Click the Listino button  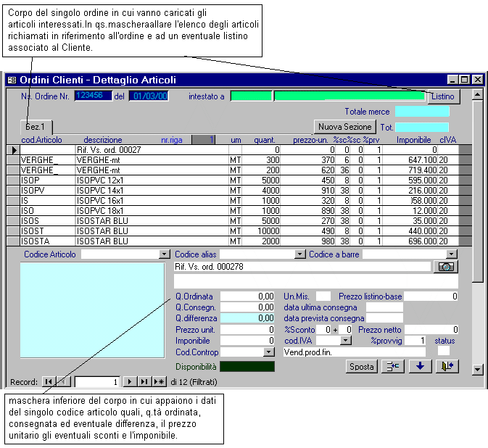(442, 96)
